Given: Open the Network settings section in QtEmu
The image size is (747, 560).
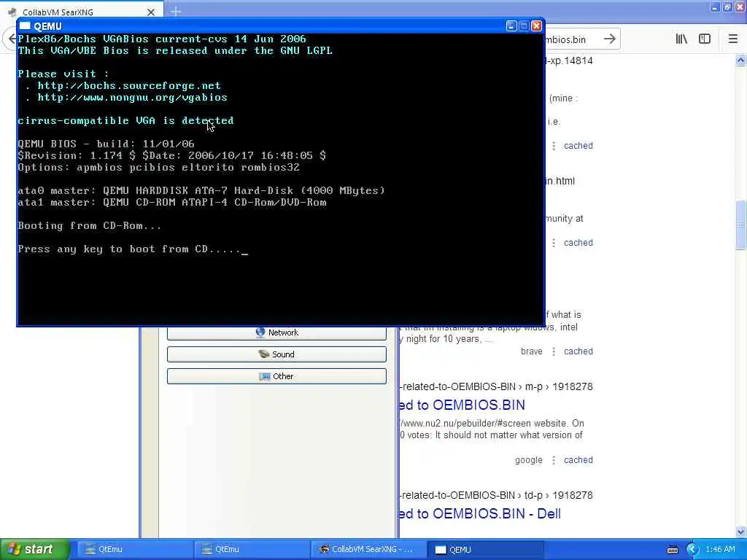Looking at the screenshot, I should [x=276, y=332].
